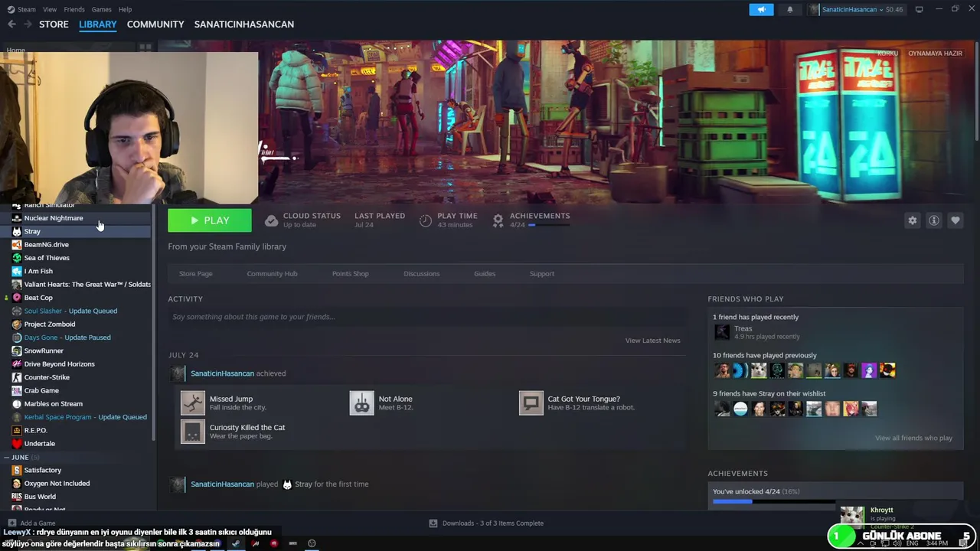This screenshot has width=980, height=551.
Task: Open the Support link
Action: 541,274
